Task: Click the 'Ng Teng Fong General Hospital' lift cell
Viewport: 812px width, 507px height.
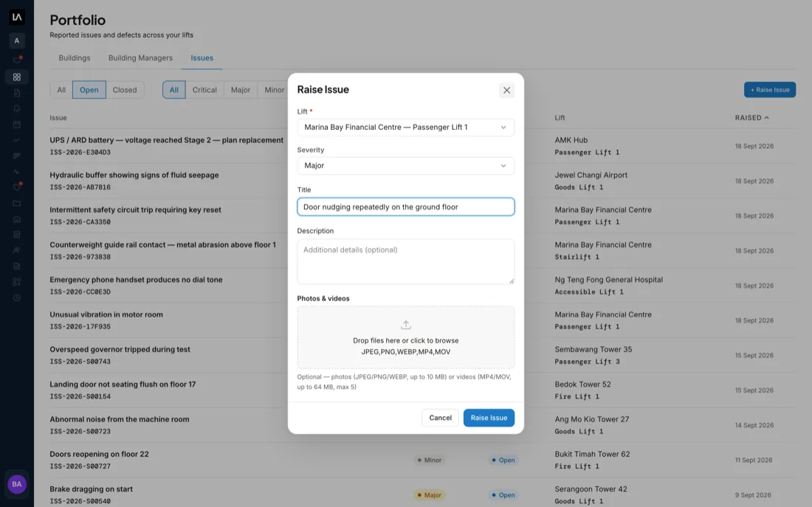Action: pyautogui.click(x=608, y=280)
